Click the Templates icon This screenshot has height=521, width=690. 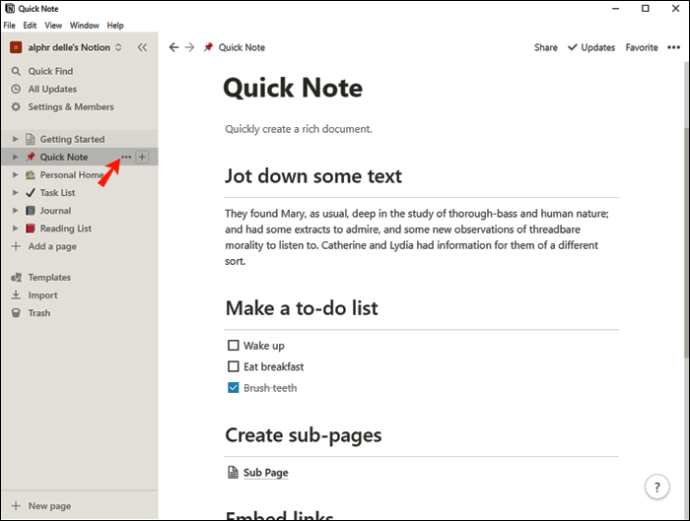tap(16, 277)
